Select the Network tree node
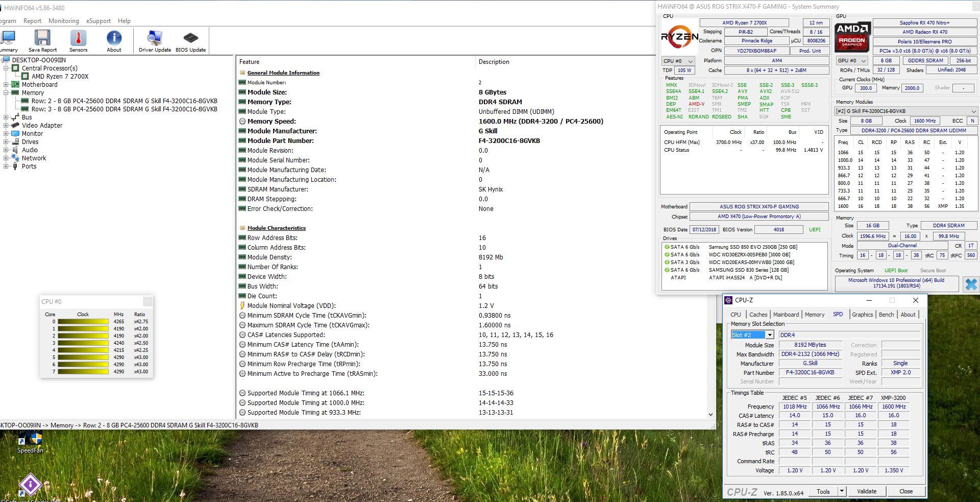This screenshot has height=502, width=980. pos(34,158)
